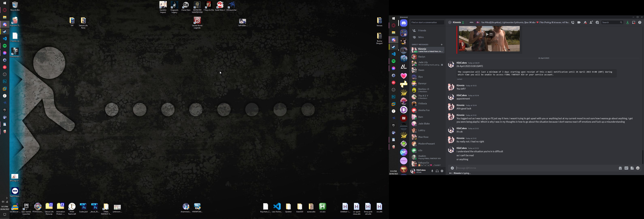Select the xiv quick close.ahk script file
This screenshot has height=219, width=644.
pyautogui.click(x=357, y=209)
